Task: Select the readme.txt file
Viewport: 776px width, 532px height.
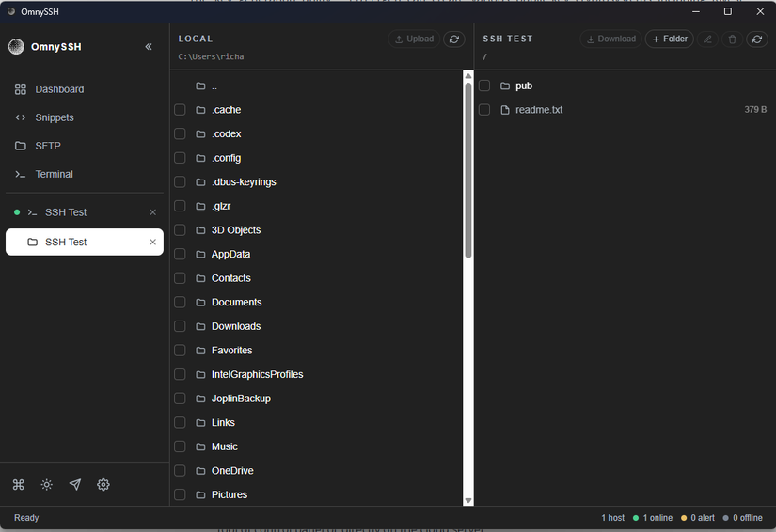Action: 539,110
